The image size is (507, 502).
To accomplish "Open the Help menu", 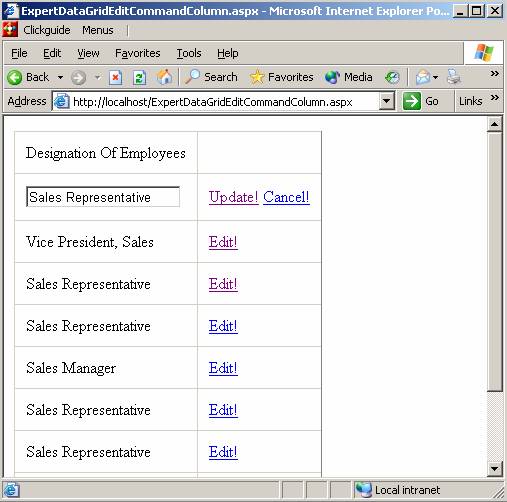I will [228, 53].
